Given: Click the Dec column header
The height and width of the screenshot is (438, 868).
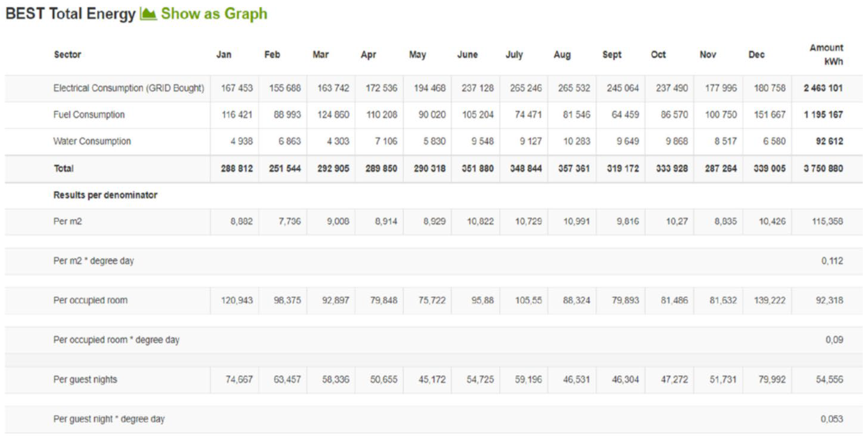Looking at the screenshot, I should [756, 55].
